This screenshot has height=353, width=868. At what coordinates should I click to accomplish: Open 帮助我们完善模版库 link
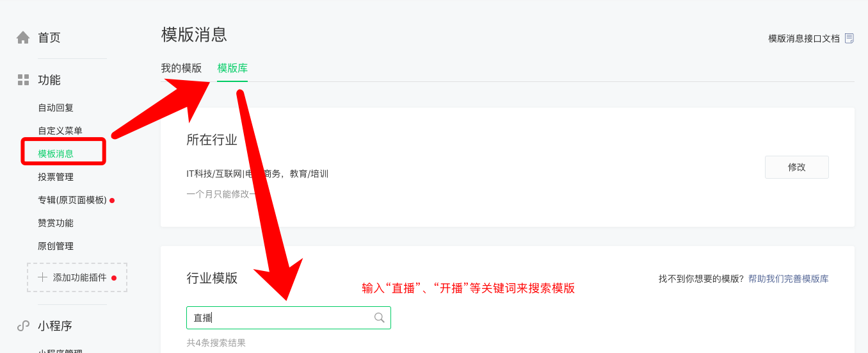tap(789, 279)
